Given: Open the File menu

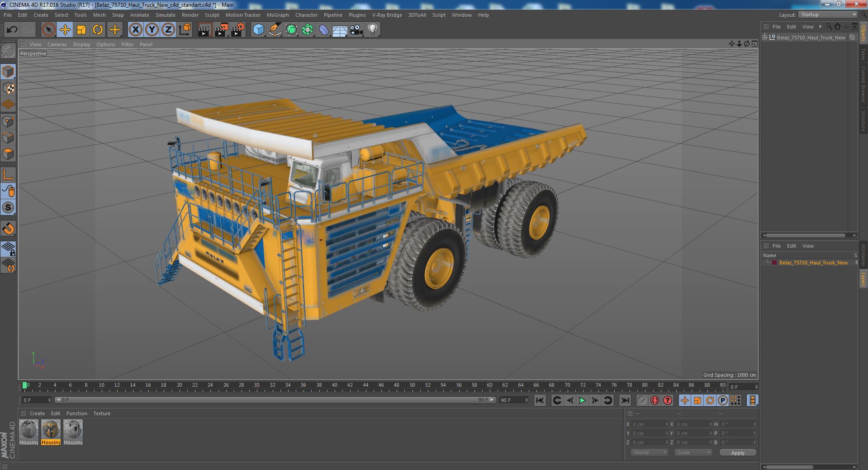Looking at the screenshot, I should pyautogui.click(x=8, y=15).
